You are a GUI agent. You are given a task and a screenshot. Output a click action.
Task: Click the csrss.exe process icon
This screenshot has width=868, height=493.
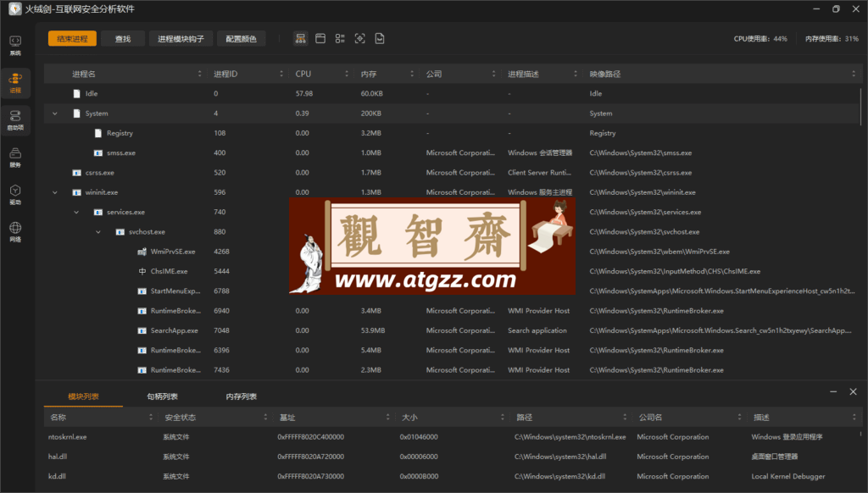tap(76, 173)
